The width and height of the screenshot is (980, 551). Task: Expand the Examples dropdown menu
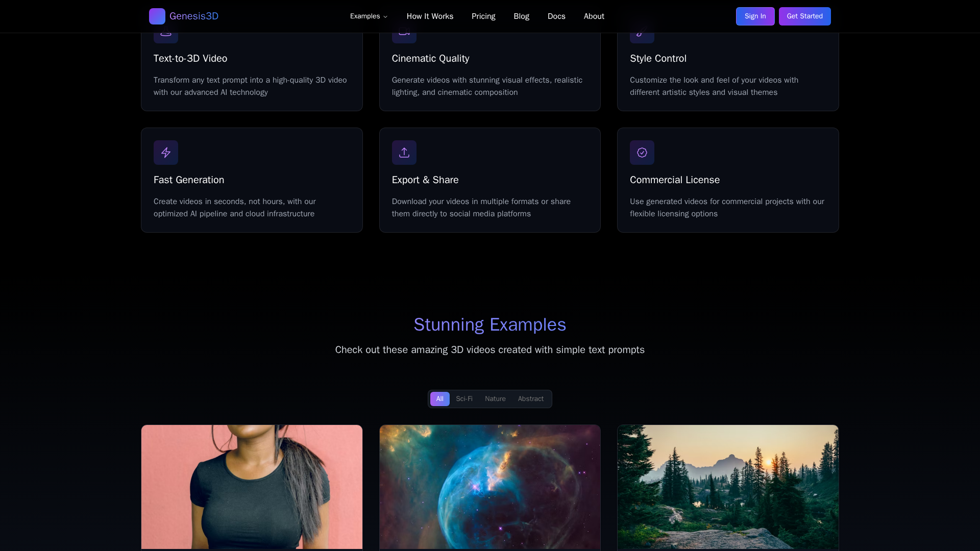tap(369, 16)
